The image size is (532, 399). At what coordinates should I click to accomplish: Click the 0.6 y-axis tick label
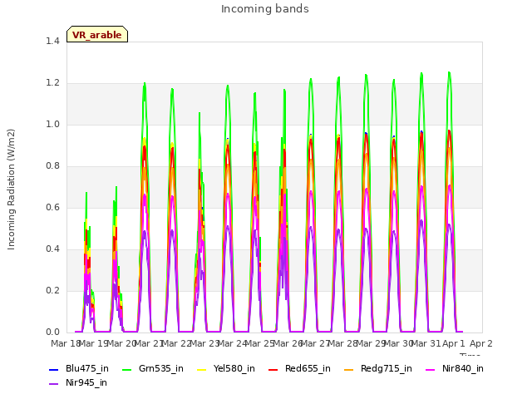[x=52, y=208]
